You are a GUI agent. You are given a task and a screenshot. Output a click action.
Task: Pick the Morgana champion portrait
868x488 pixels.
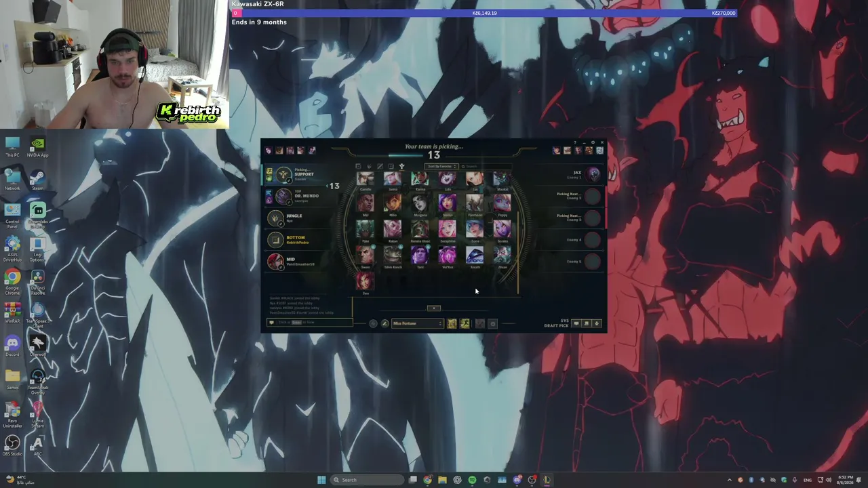tap(420, 203)
